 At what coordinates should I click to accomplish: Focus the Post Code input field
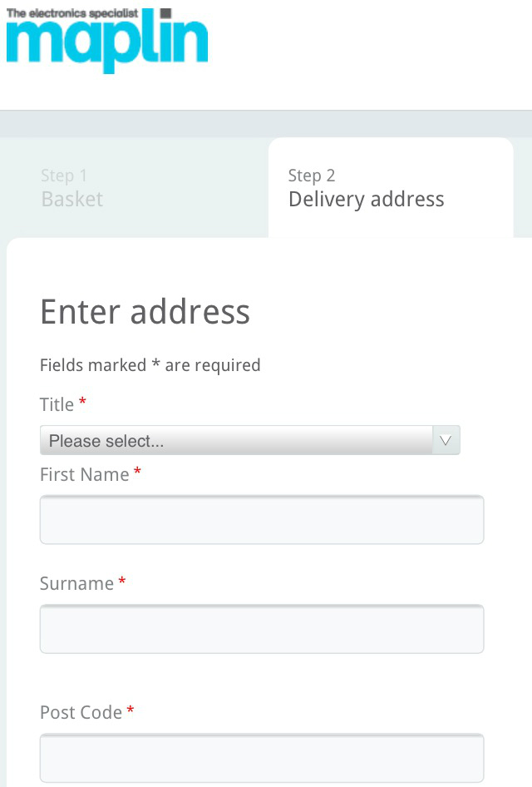262,758
